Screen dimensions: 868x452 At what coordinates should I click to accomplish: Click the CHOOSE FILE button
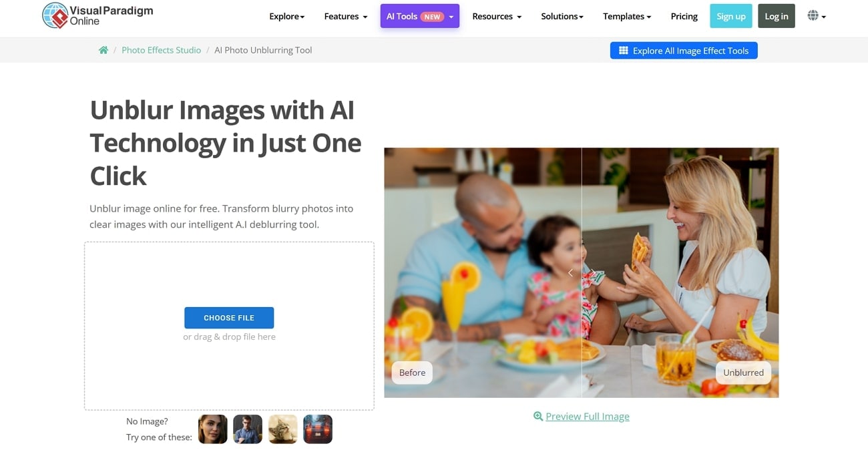click(229, 318)
